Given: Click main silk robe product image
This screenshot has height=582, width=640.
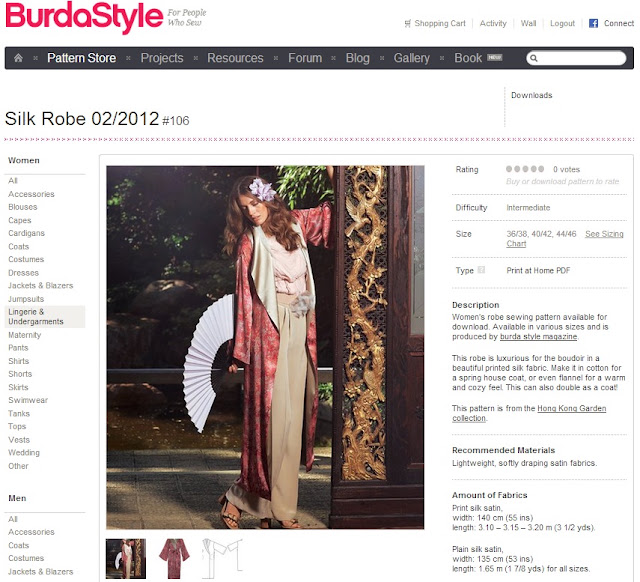Looking at the screenshot, I should [x=265, y=347].
